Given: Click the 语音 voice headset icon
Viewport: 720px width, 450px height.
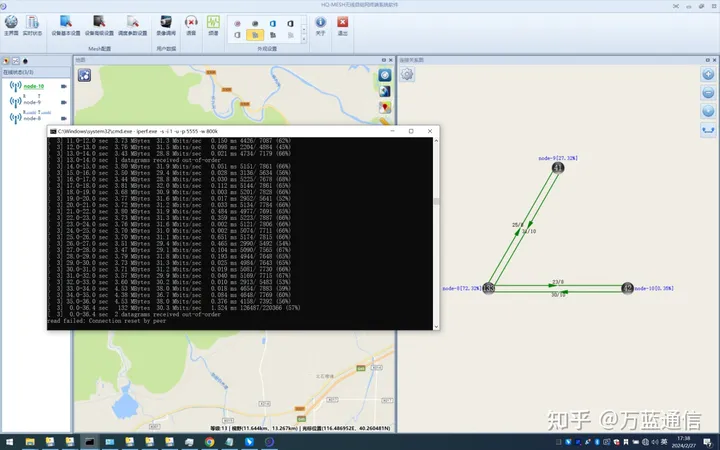Looking at the screenshot, I should (191, 24).
